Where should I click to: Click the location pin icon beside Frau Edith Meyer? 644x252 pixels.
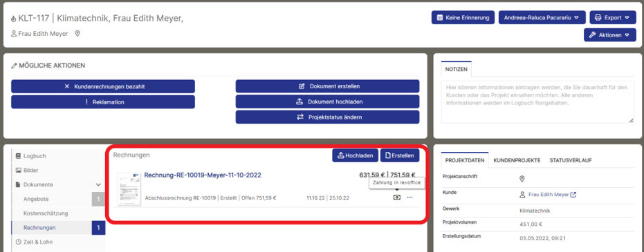point(77,34)
